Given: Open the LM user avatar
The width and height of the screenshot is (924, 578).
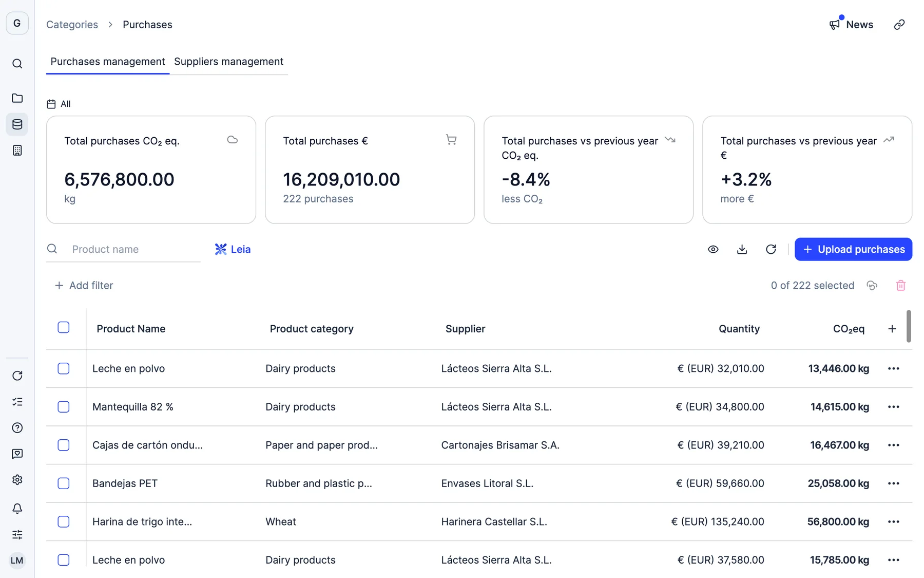Looking at the screenshot, I should pyautogui.click(x=17, y=561).
